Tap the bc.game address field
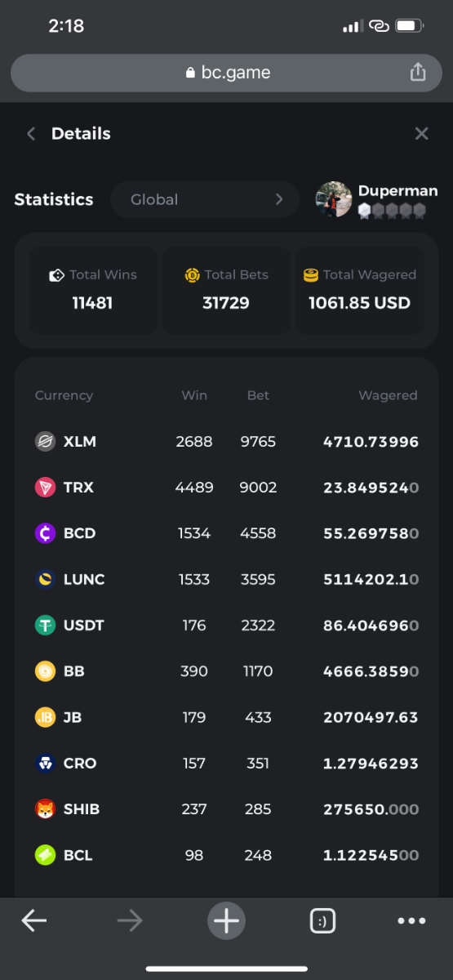Image resolution: width=453 pixels, height=980 pixels. pos(226,73)
